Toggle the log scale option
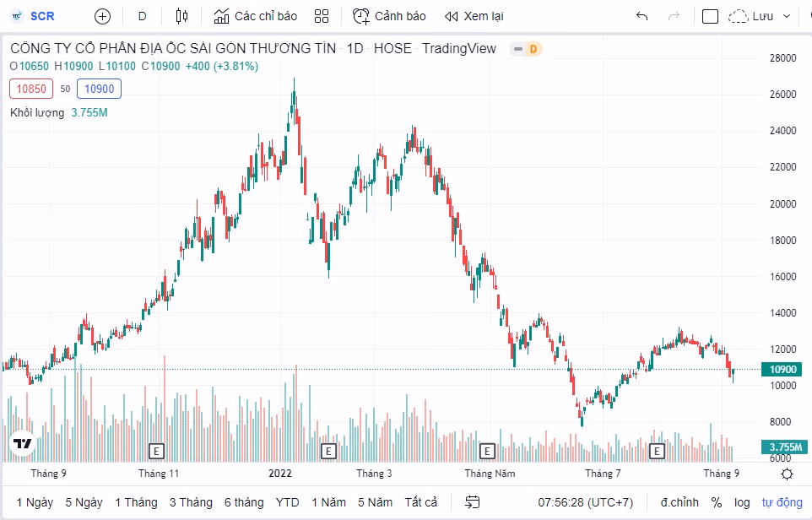The image size is (812, 520). (x=742, y=502)
